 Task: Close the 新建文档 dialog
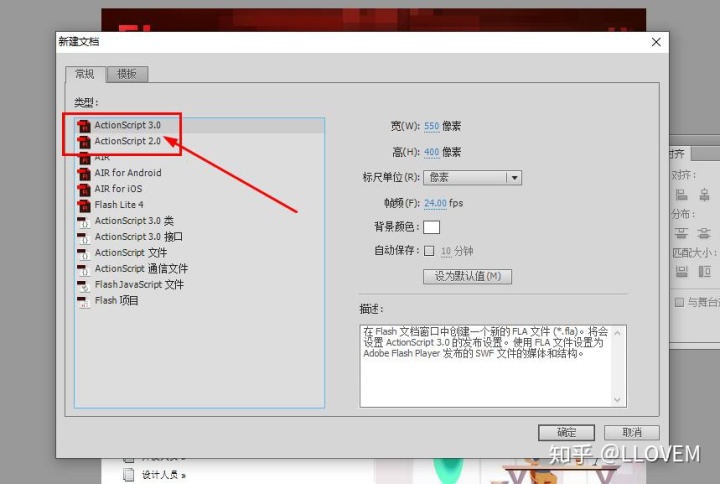656,42
